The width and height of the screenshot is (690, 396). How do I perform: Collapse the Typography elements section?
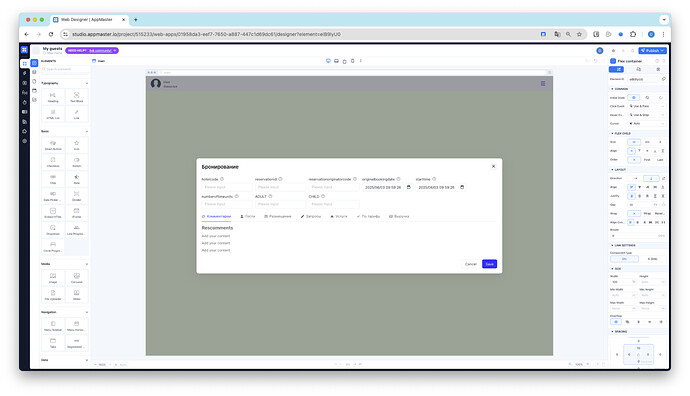[87, 83]
